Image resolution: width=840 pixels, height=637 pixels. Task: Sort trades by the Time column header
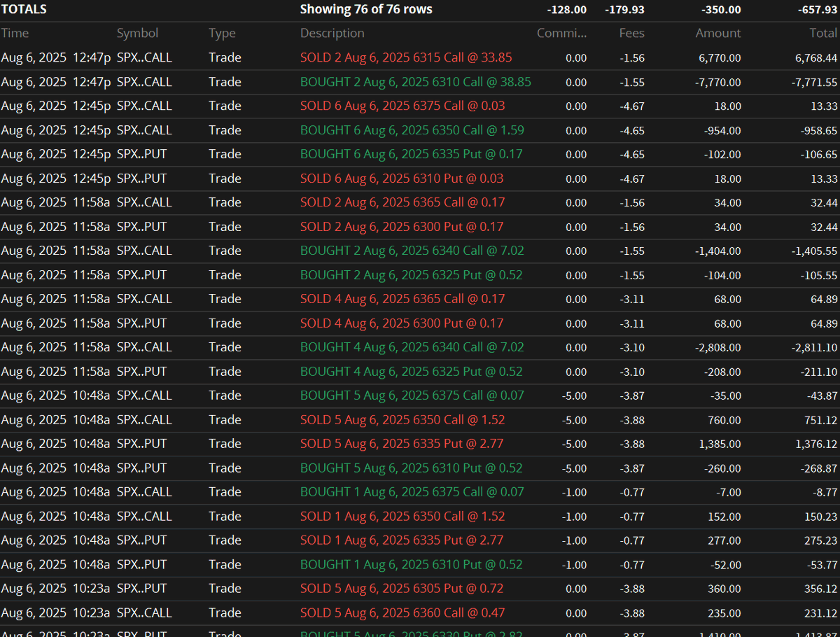coord(15,33)
